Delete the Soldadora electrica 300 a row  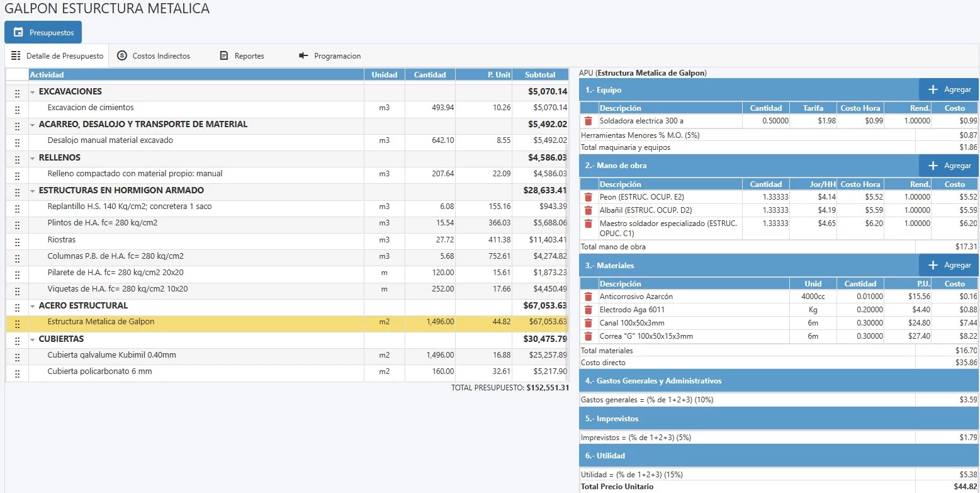(x=588, y=121)
